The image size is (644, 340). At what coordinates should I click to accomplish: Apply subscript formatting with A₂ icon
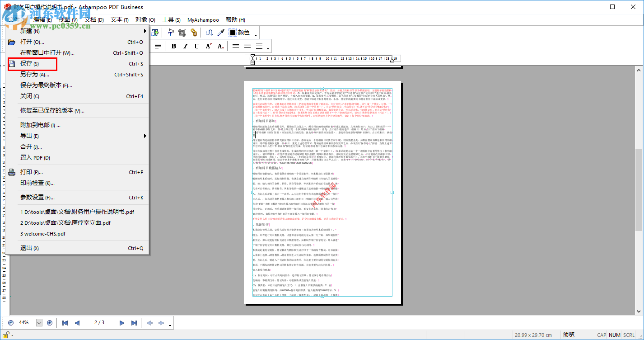[220, 46]
